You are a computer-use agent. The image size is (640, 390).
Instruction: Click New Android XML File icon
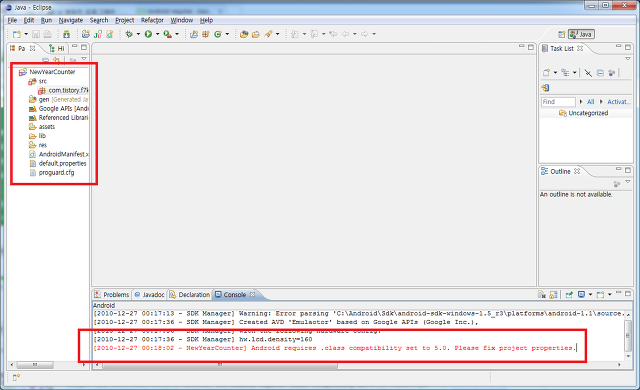click(x=110, y=34)
